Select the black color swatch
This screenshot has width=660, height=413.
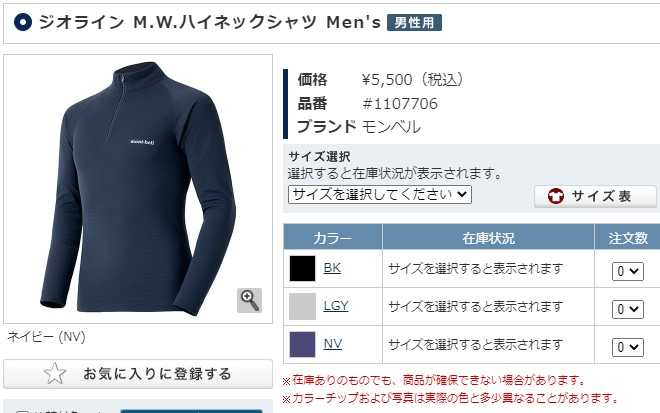(302, 268)
